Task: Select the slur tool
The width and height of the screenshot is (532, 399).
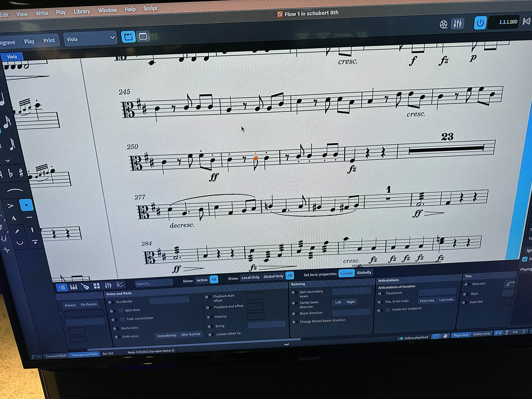Action: tap(15, 191)
